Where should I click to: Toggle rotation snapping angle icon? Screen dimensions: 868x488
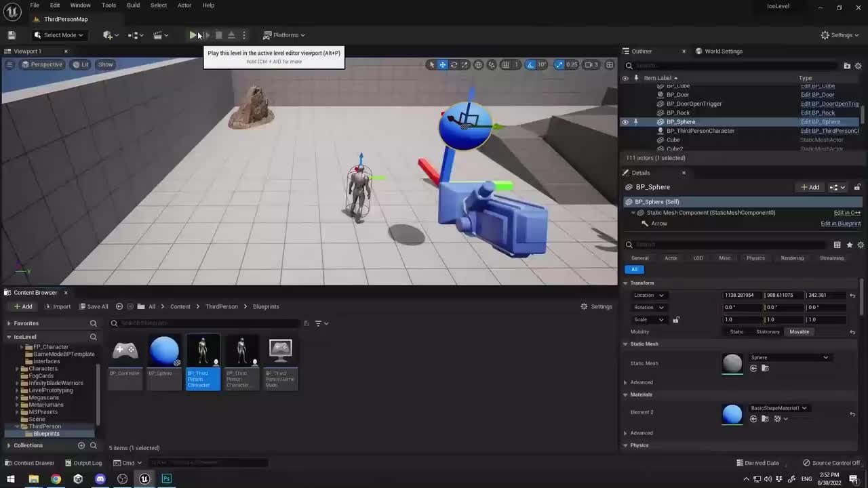coord(531,64)
